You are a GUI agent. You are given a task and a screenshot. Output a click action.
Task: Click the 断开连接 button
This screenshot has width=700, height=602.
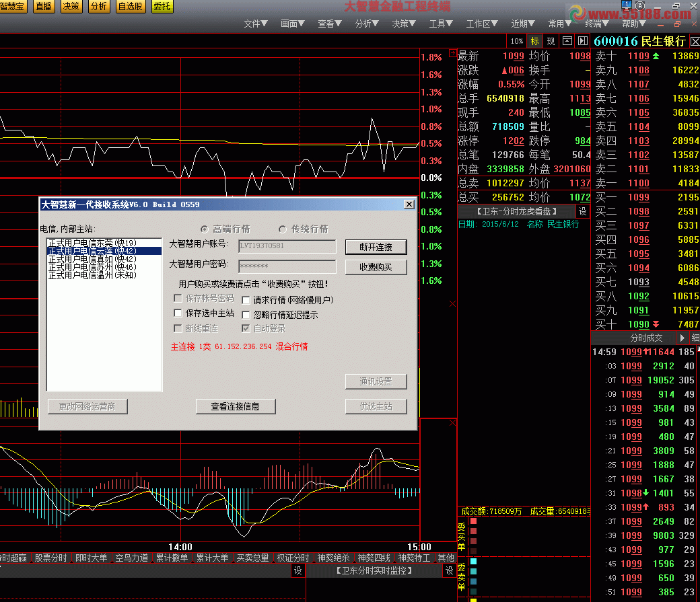376,247
